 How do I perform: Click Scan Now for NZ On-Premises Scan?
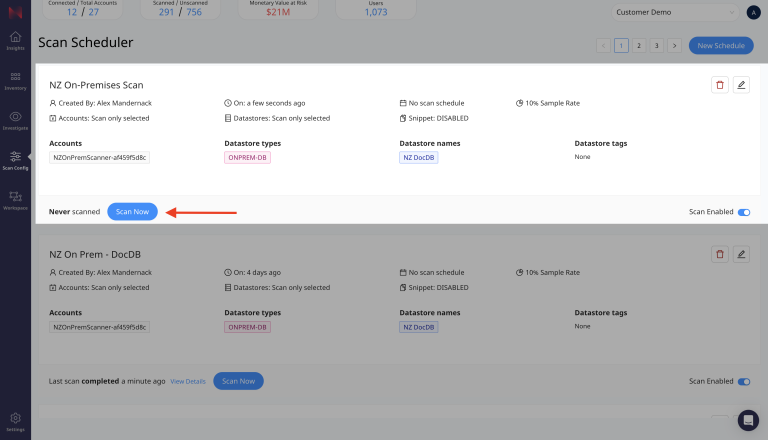pos(132,212)
